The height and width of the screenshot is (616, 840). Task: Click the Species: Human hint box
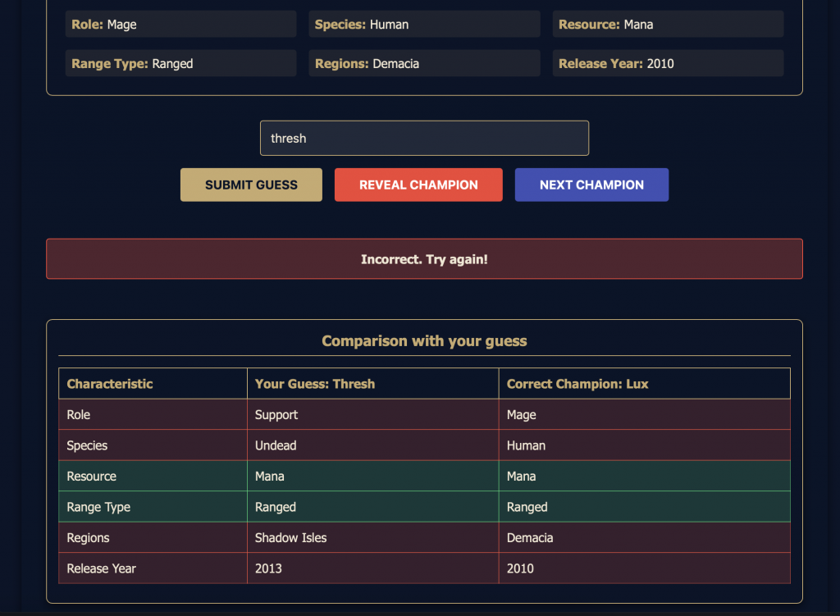tap(424, 25)
